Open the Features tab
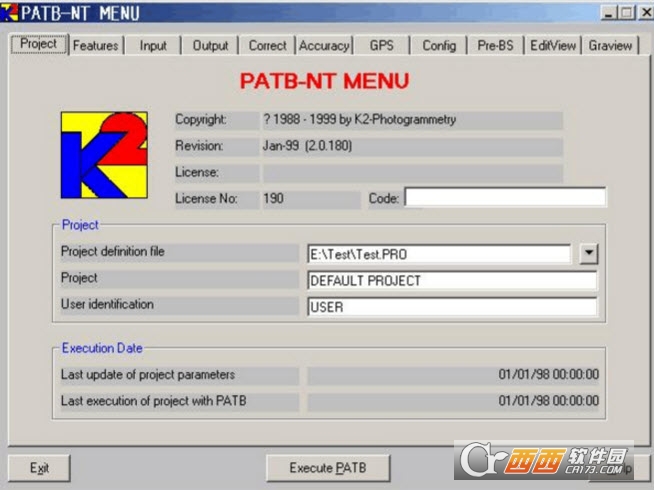Image resolution: width=654 pixels, height=490 pixels. point(96,45)
